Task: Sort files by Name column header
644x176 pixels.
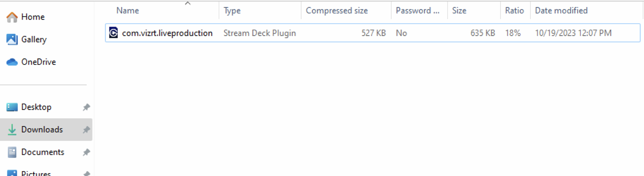Action: coord(128,11)
